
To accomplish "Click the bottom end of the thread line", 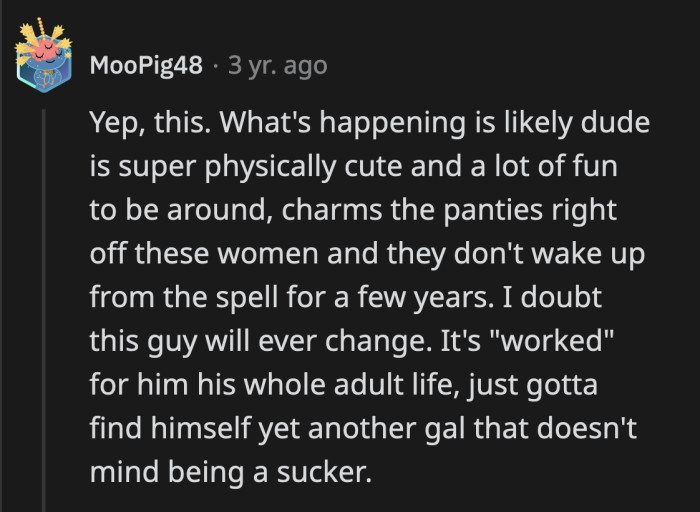I will [44, 488].
